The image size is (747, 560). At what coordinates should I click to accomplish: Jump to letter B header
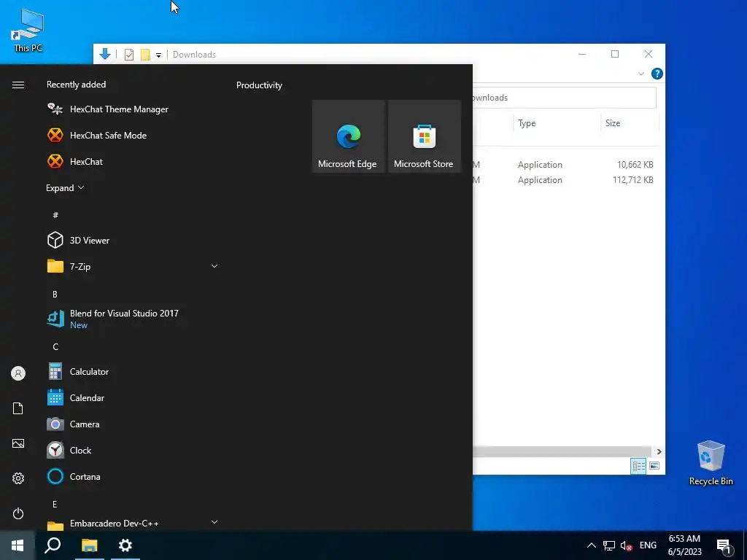point(55,295)
